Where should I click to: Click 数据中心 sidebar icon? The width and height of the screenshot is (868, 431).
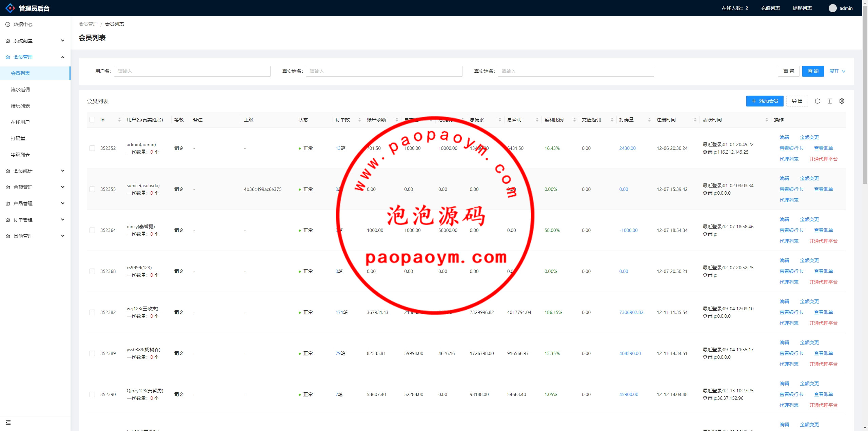[x=8, y=24]
